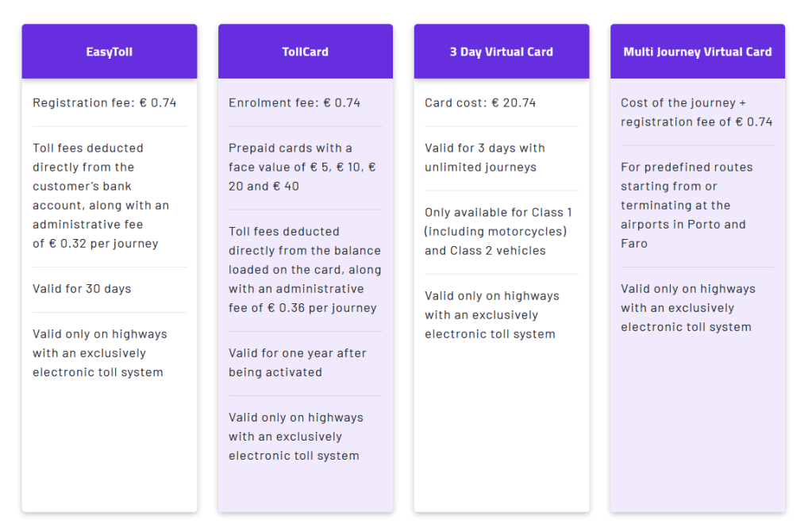Click TollCard's electronic toll system note
812x524 pixels.
(x=295, y=437)
